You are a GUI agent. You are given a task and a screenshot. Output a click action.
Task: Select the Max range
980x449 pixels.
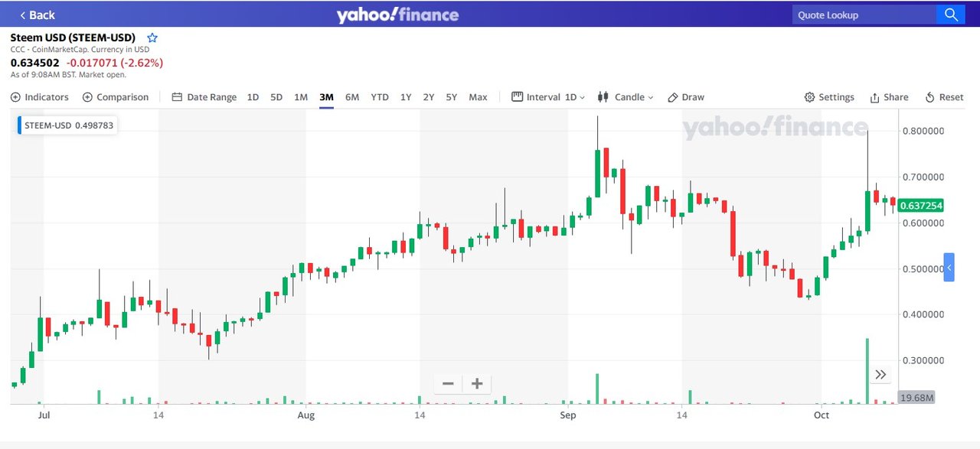(478, 97)
